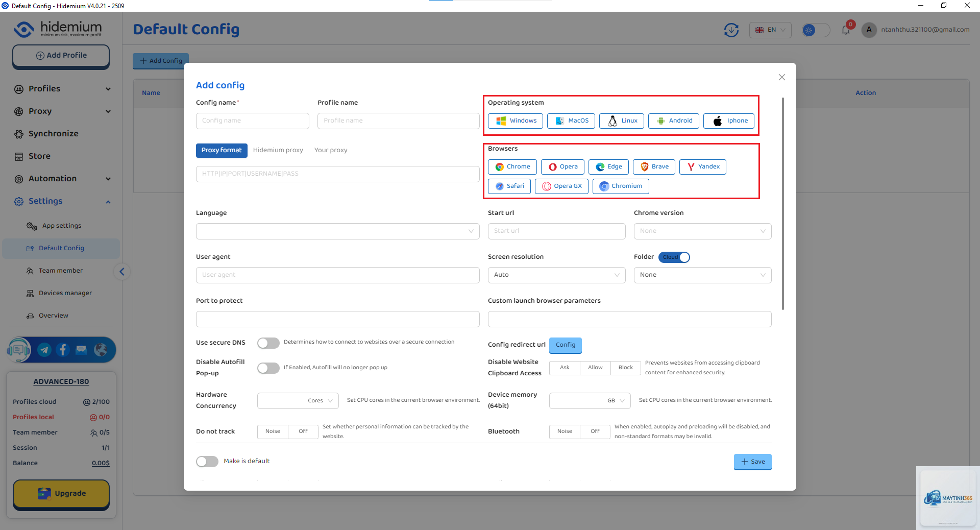Choose Iphone operating system

tap(729, 121)
